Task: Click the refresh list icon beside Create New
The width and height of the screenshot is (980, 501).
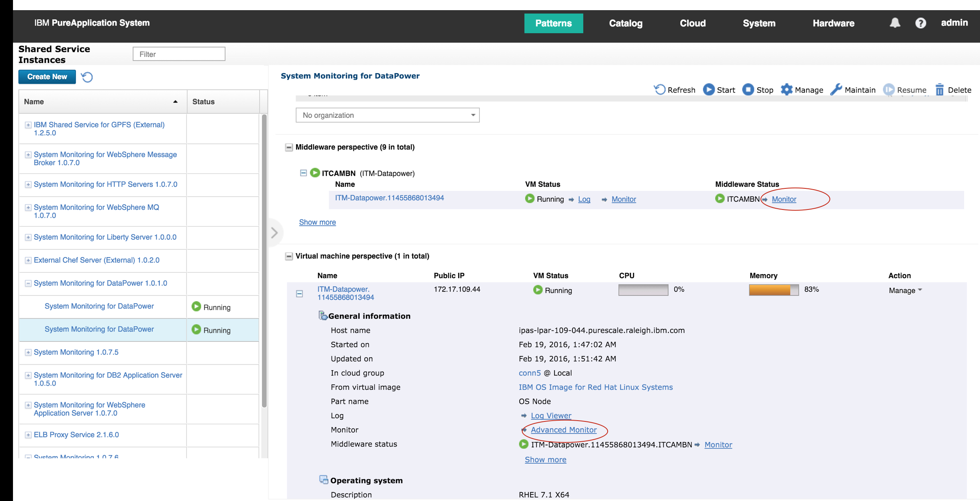Action: click(x=87, y=77)
